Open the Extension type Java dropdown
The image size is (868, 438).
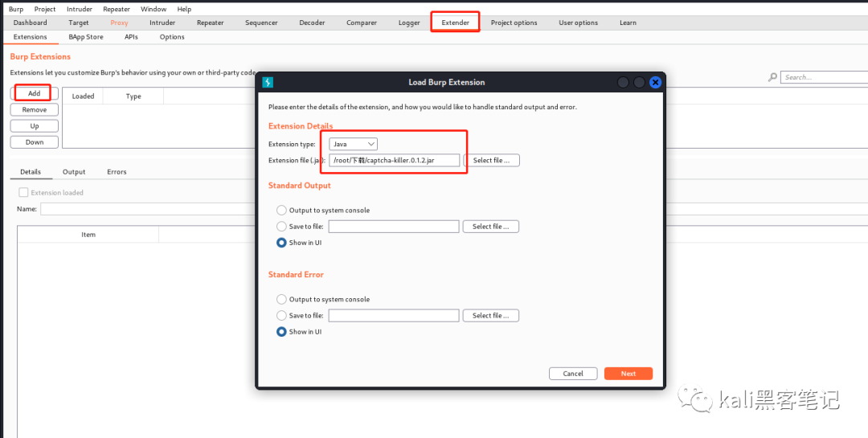point(353,144)
